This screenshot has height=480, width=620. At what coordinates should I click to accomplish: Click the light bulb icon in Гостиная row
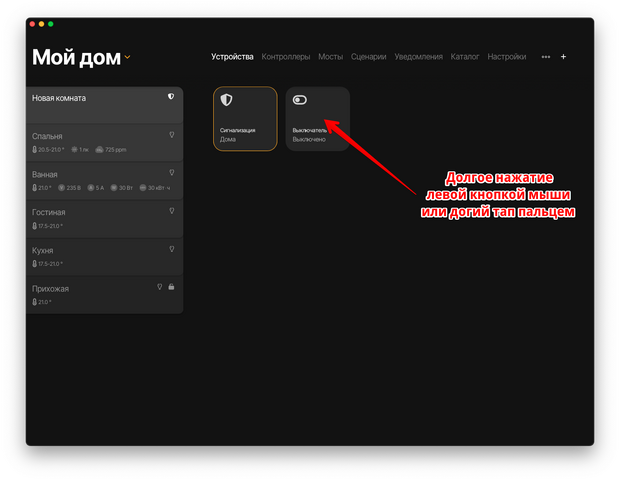point(171,211)
